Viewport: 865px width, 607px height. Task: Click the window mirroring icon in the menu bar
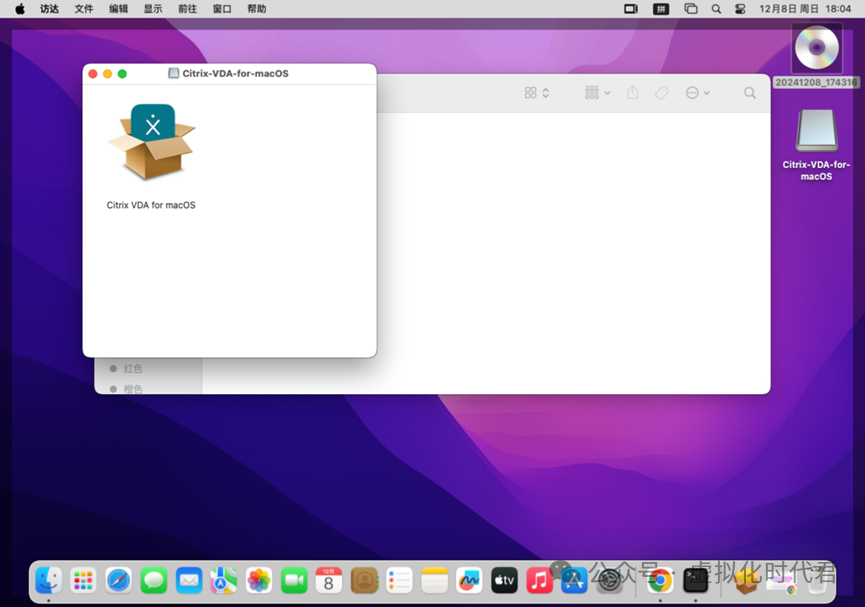691,9
